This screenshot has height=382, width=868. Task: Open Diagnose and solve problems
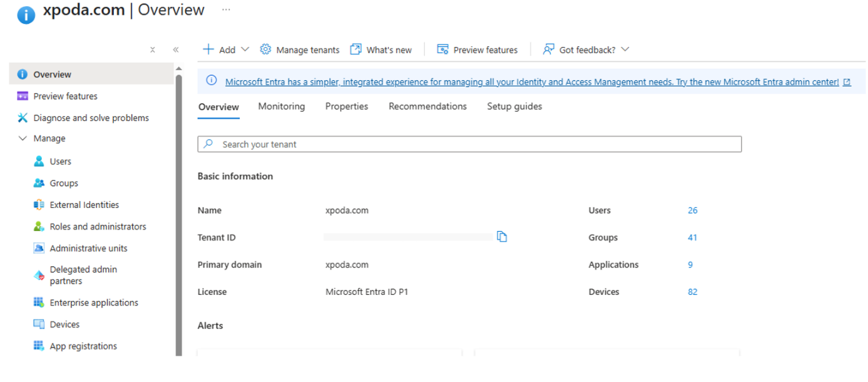click(x=91, y=118)
